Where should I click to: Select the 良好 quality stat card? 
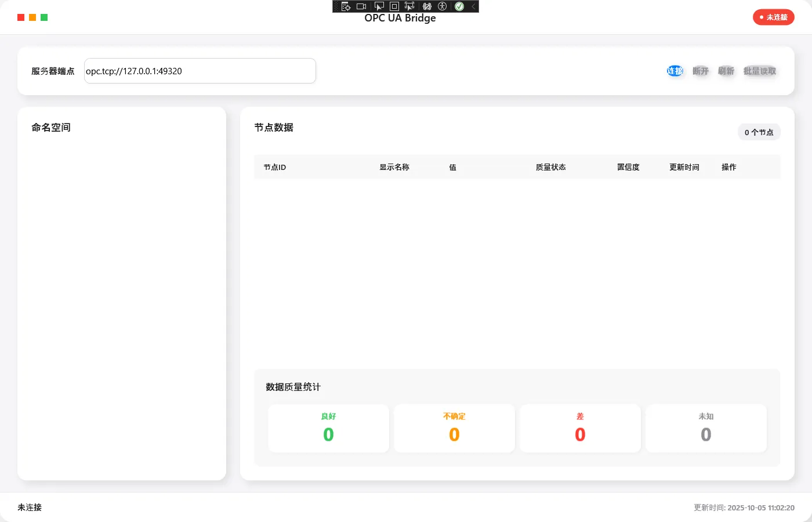[x=328, y=428]
